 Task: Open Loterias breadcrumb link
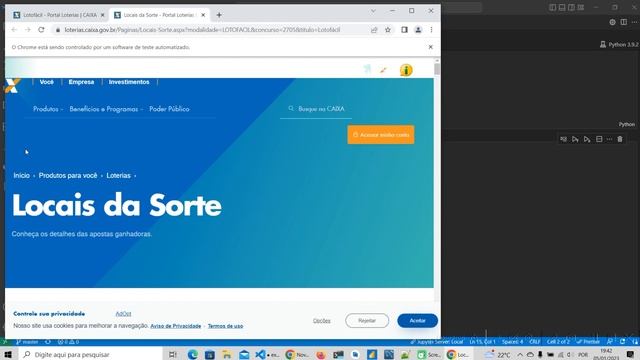click(118, 176)
